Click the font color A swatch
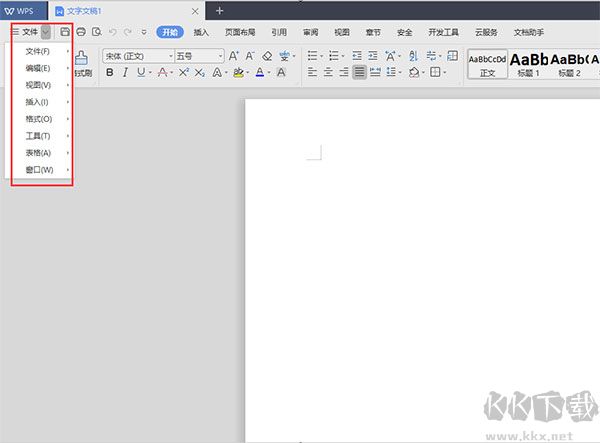 pyautogui.click(x=259, y=73)
